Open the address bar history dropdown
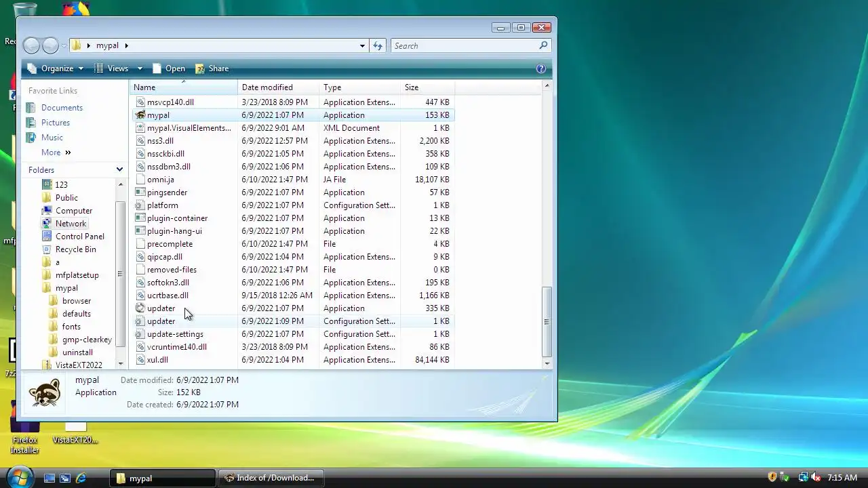This screenshot has width=868, height=488. click(x=362, y=45)
